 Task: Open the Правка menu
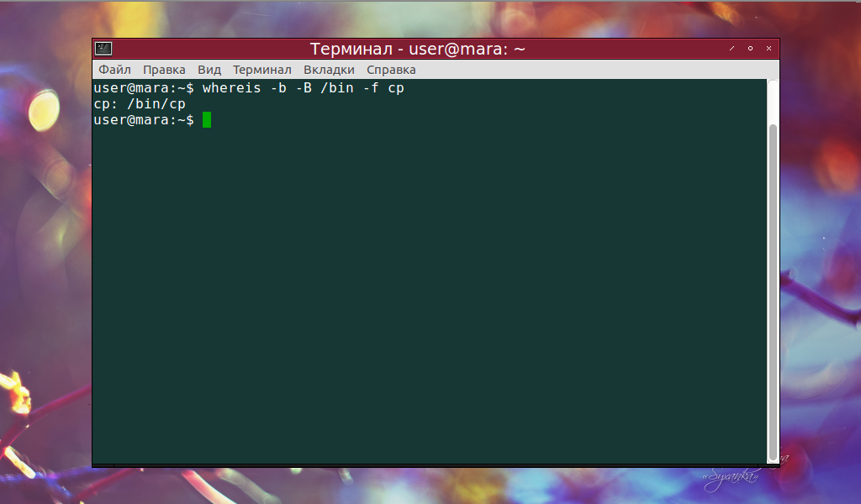[x=165, y=70]
